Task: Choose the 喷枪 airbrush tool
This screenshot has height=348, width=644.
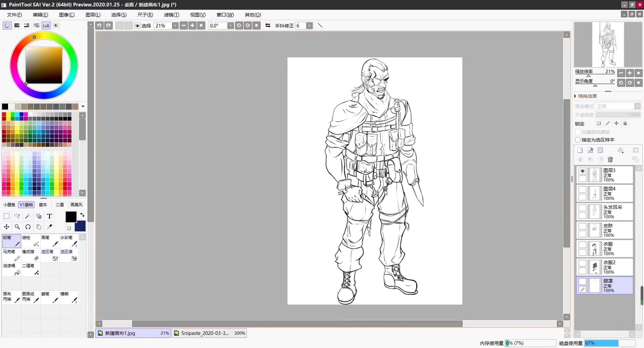Action: click(x=31, y=241)
